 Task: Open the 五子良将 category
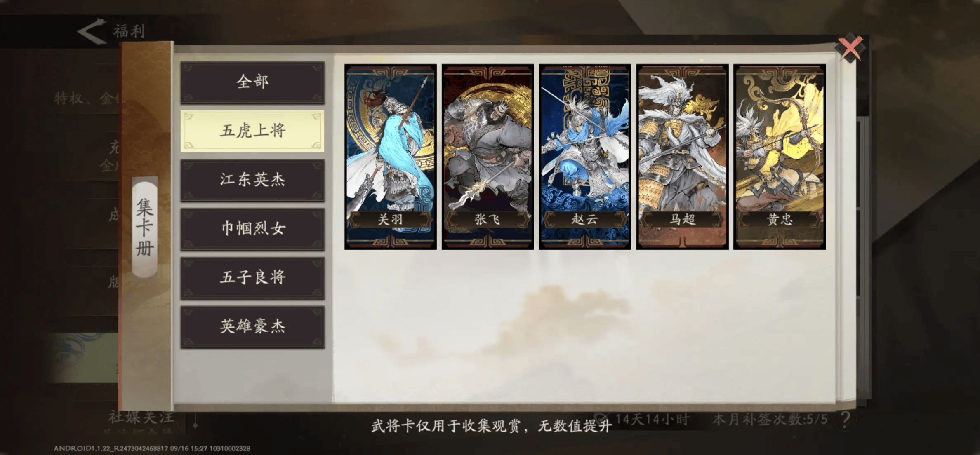click(x=252, y=278)
